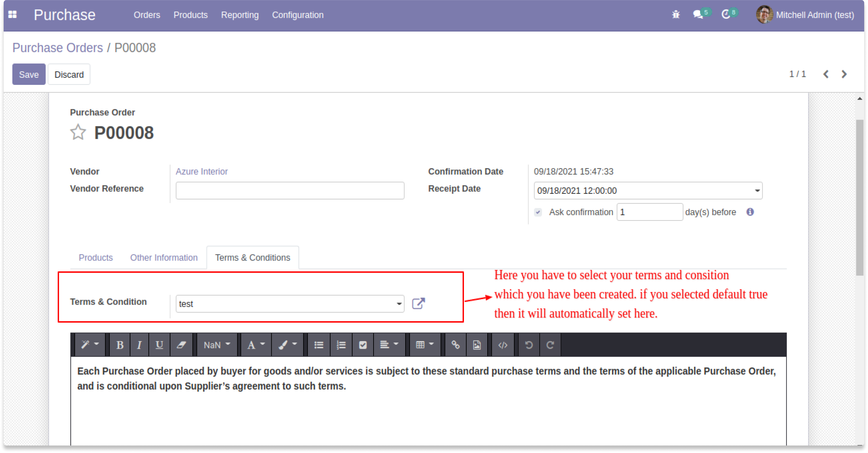
Task: Click into the terms text editor body
Action: click(x=428, y=401)
